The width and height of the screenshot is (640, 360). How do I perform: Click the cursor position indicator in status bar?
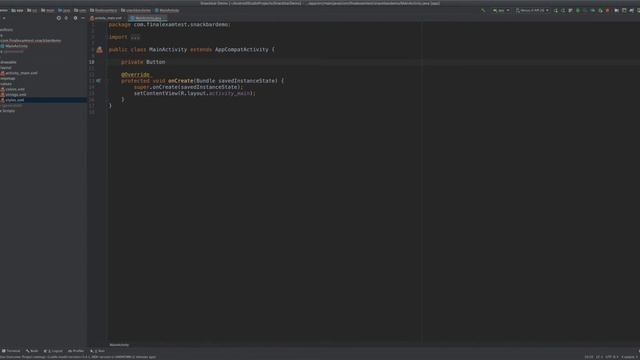tap(589, 357)
